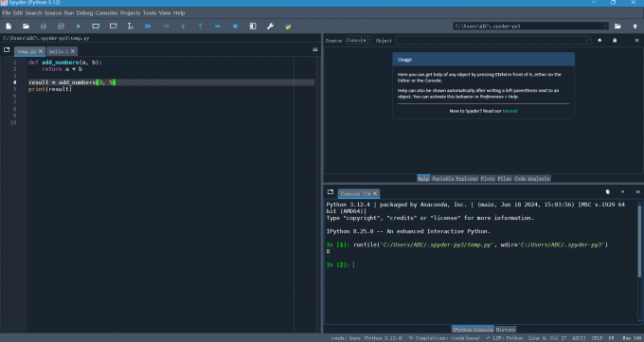Close the Console 7/A tab

(x=375, y=193)
